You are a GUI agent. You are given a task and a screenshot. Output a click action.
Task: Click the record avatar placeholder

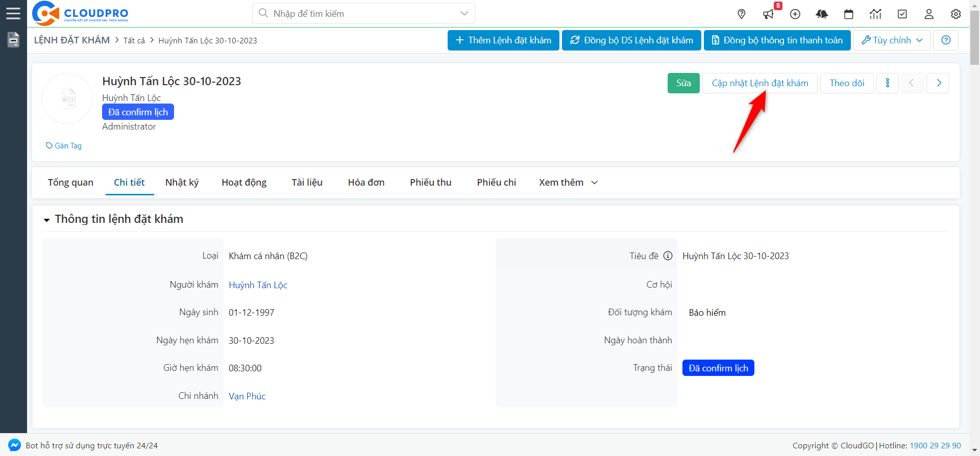67,98
